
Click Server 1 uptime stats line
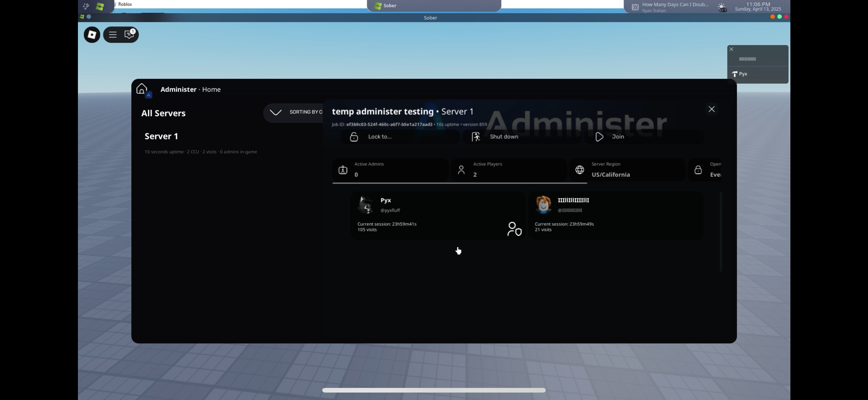201,152
